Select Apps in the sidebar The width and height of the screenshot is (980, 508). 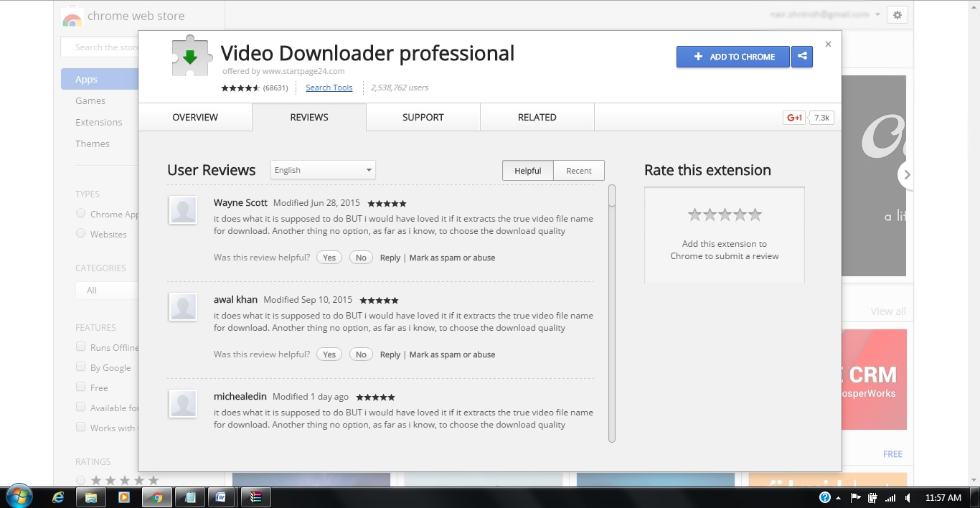99,79
